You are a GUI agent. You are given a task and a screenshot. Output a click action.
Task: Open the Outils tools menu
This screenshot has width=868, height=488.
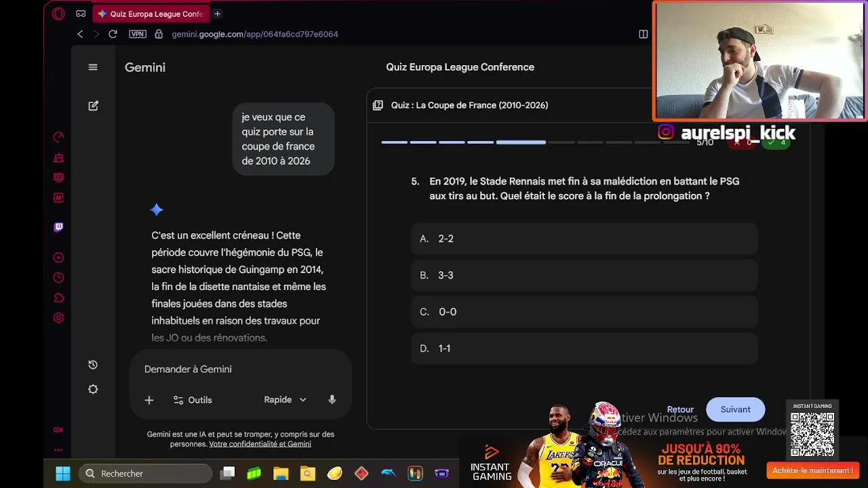point(193,400)
